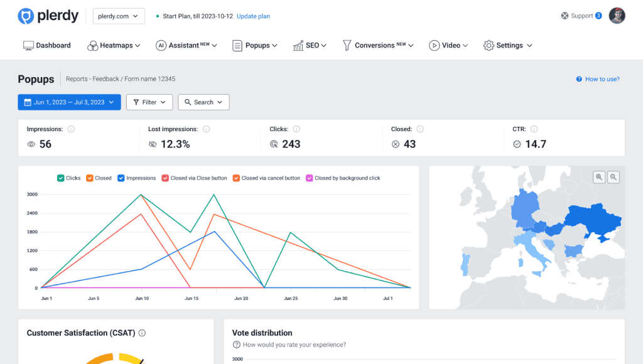
Task: Open the date range picker dropdown
Action: coord(69,102)
